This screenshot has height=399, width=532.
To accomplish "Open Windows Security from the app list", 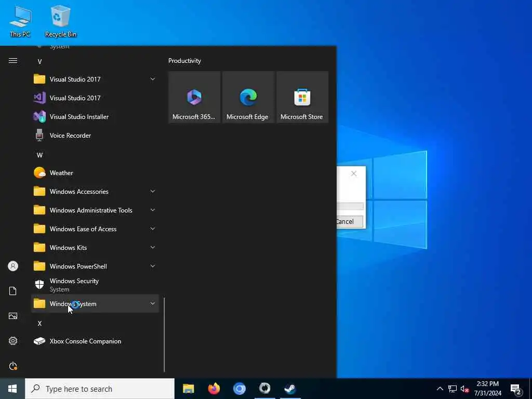I will pyautogui.click(x=95, y=285).
